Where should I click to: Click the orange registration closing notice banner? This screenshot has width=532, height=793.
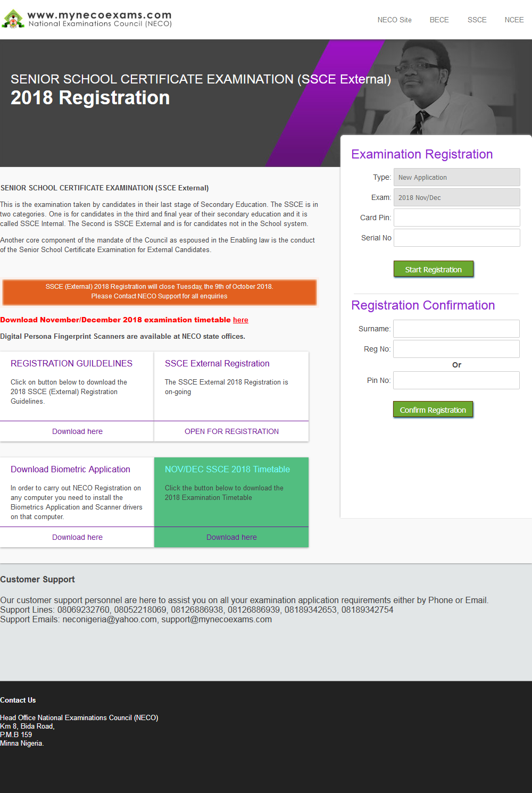pyautogui.click(x=159, y=291)
